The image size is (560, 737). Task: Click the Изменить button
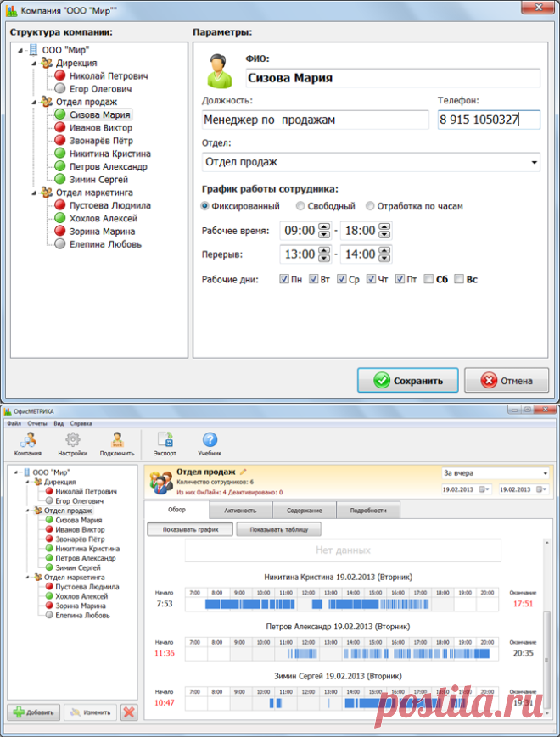coord(90,712)
